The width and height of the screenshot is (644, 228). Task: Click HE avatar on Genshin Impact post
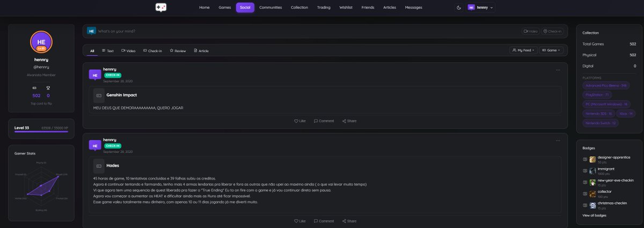coord(95,75)
